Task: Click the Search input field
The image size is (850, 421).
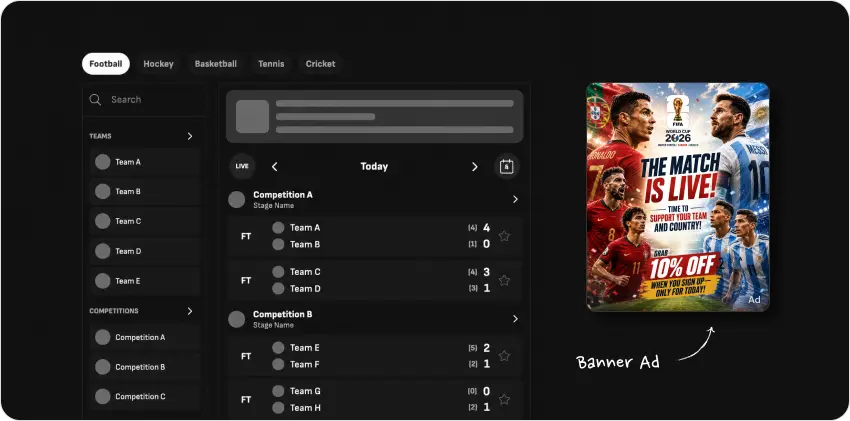Action: (144, 100)
